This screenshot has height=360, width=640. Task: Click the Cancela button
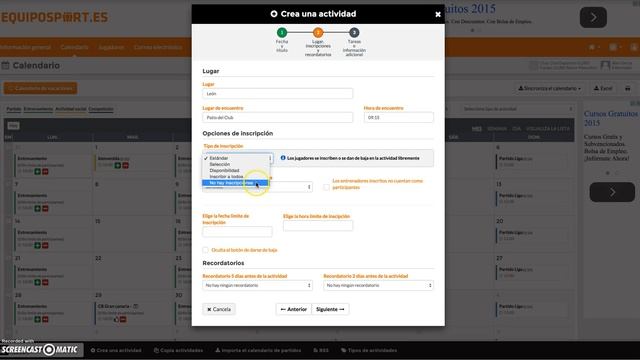pos(219,309)
